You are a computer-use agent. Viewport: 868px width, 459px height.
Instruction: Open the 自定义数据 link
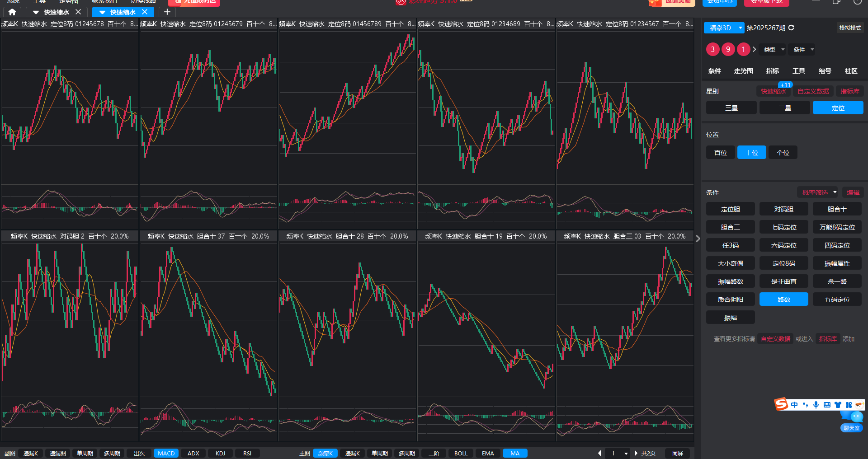pyautogui.click(x=813, y=91)
